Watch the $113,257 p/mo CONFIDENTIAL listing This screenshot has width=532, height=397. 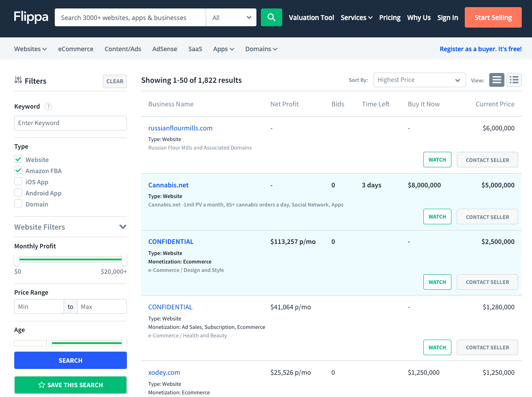click(437, 282)
